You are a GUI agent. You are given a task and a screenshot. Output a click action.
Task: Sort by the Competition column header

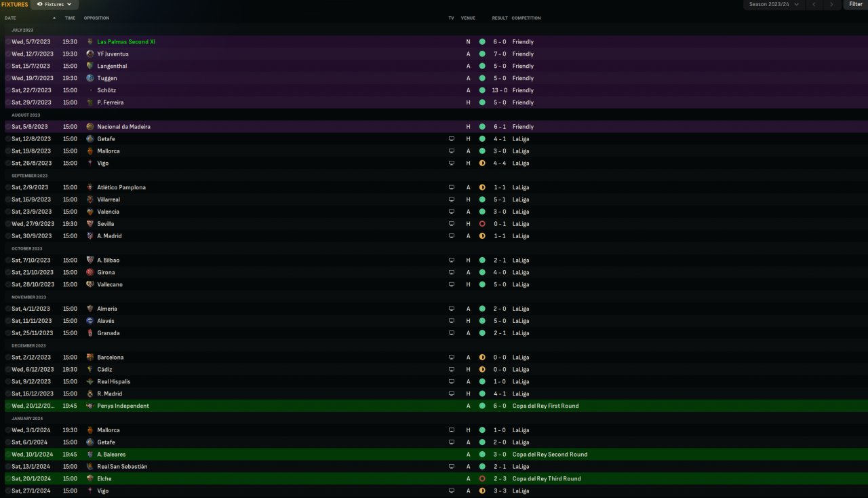click(x=526, y=18)
